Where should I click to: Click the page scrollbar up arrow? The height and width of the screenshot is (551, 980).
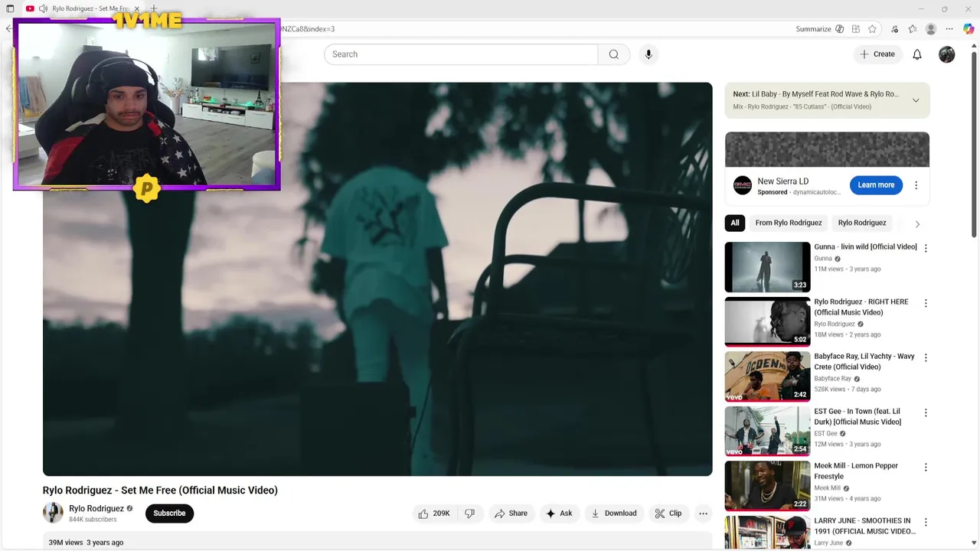coord(975,47)
